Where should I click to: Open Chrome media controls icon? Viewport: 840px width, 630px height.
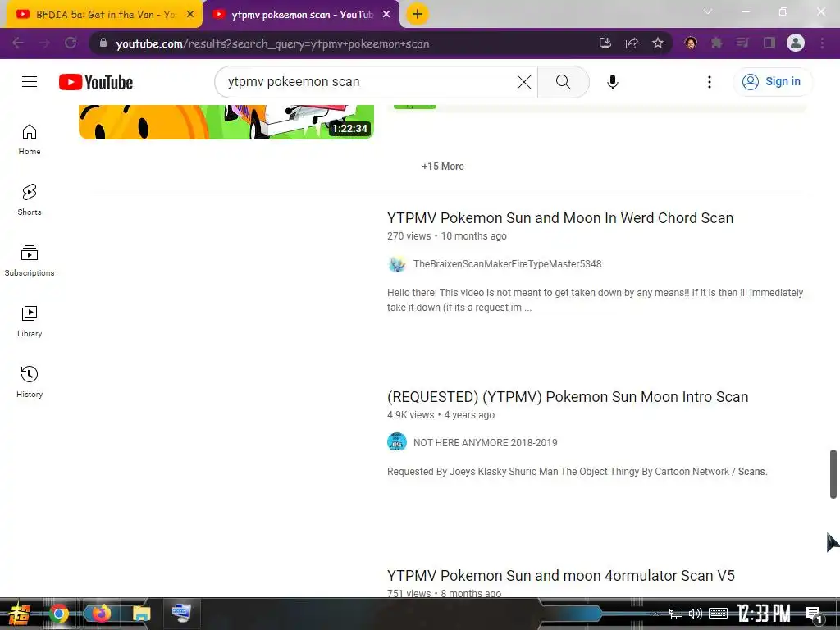pyautogui.click(x=742, y=43)
